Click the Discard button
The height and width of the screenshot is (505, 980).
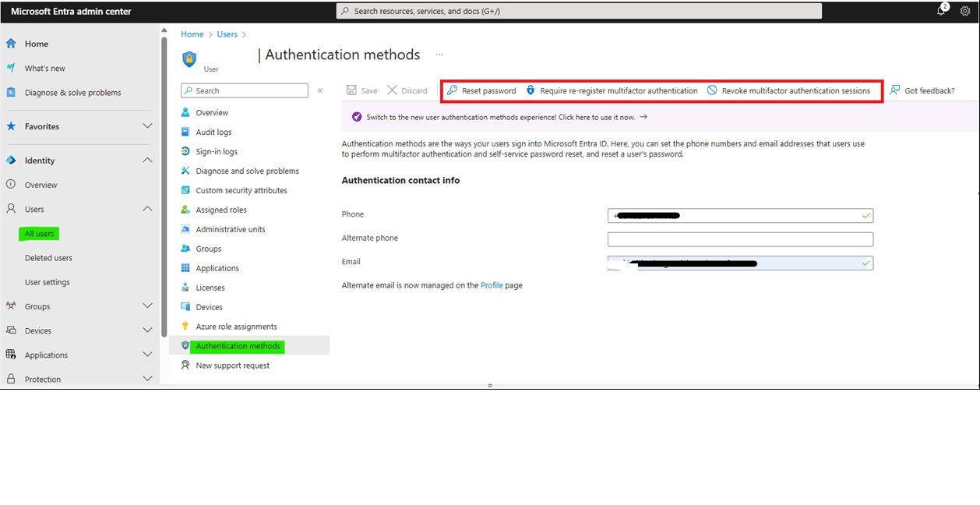click(407, 90)
